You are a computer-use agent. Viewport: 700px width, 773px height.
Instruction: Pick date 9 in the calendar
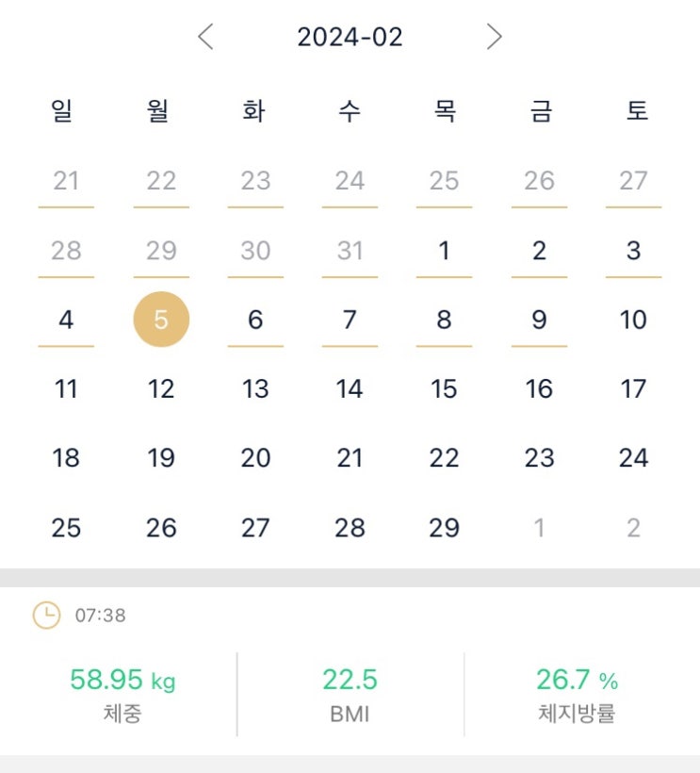tap(539, 320)
